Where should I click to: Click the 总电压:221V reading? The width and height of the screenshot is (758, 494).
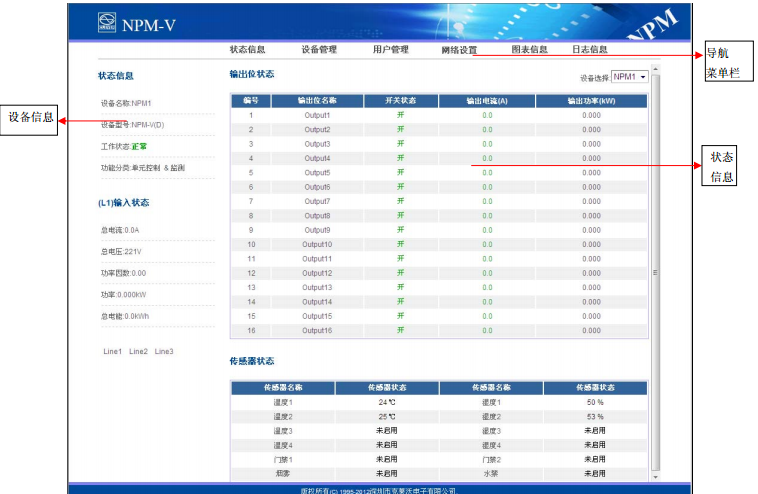[x=121, y=252]
